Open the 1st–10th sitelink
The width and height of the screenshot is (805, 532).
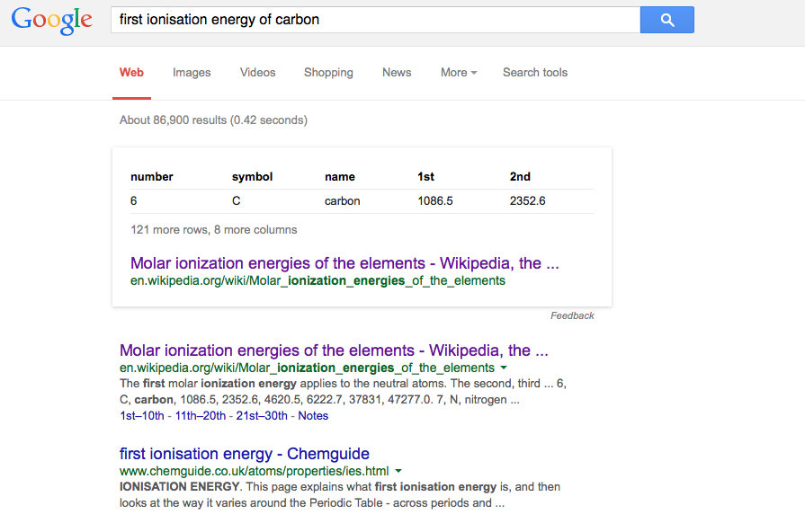coord(142,415)
